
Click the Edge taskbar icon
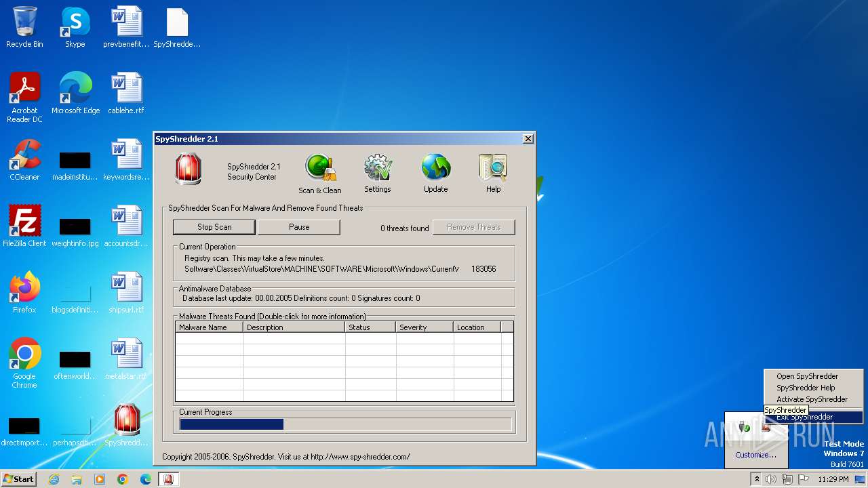(x=145, y=479)
